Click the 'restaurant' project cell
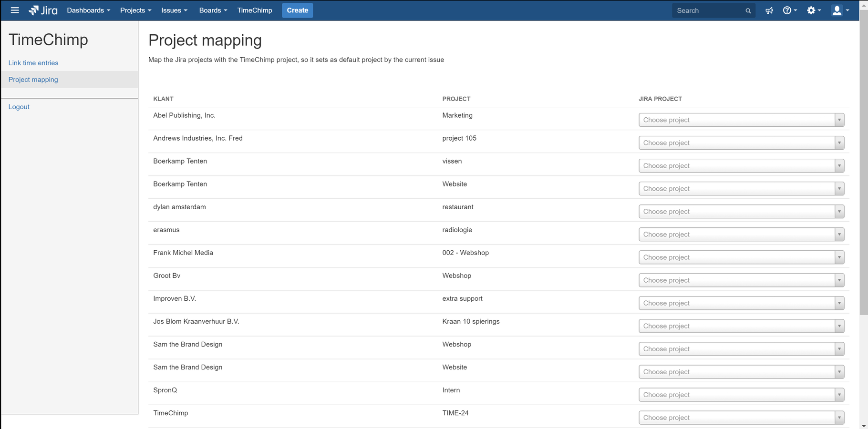This screenshot has height=429, width=868. click(458, 207)
